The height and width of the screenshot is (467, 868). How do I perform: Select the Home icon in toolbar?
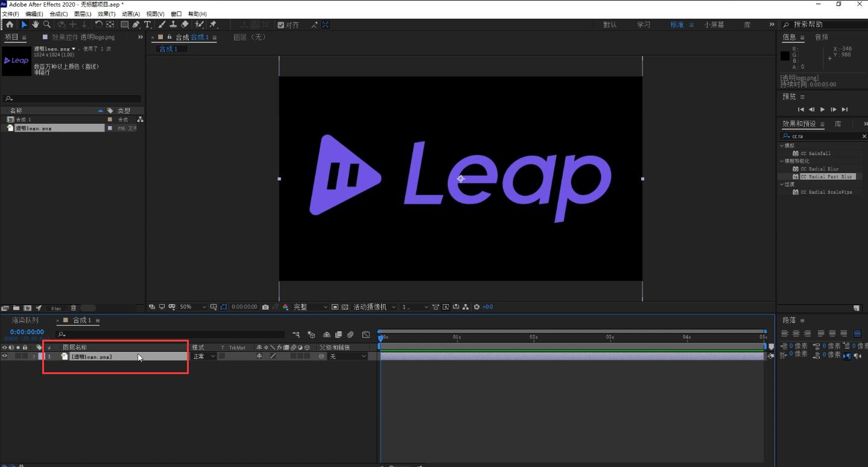tap(10, 25)
